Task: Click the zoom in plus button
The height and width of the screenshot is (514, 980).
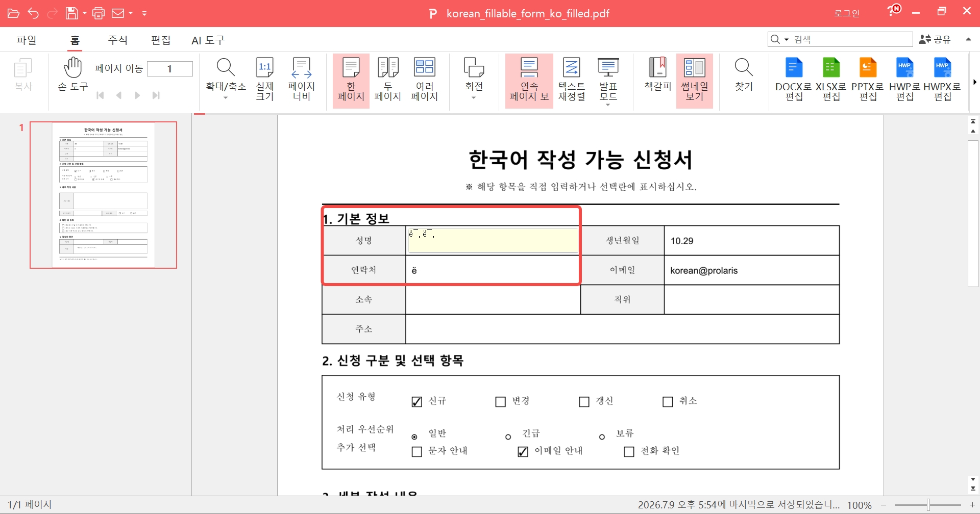Action: [972, 505]
